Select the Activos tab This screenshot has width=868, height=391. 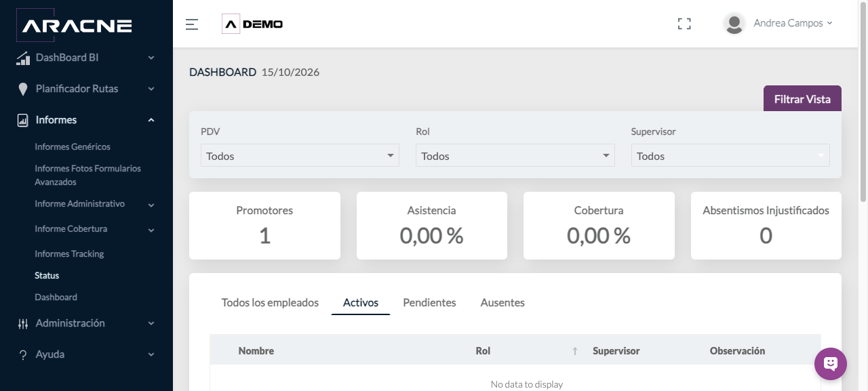click(361, 302)
